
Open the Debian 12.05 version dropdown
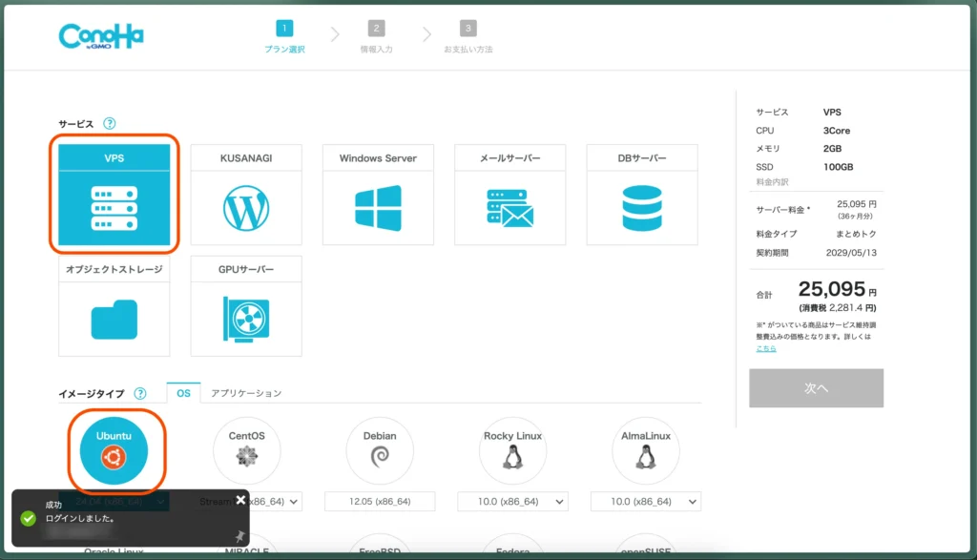click(380, 502)
